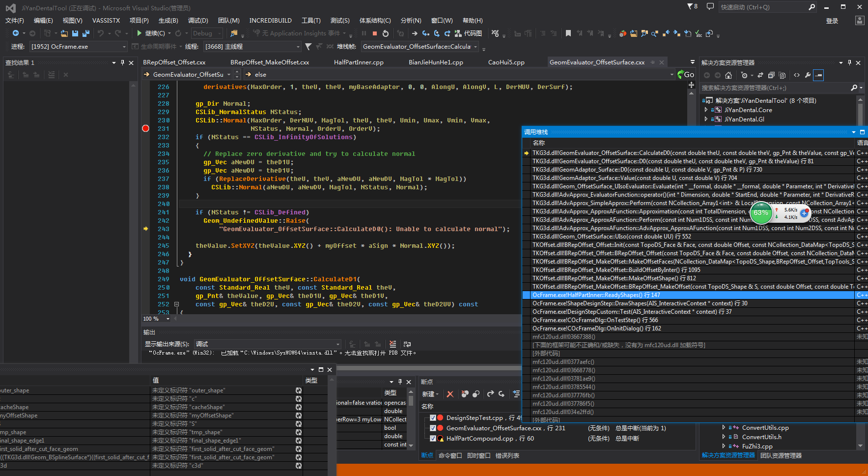Click the Save All toolbar icon
This screenshot has height=476, width=868.
[x=85, y=33]
